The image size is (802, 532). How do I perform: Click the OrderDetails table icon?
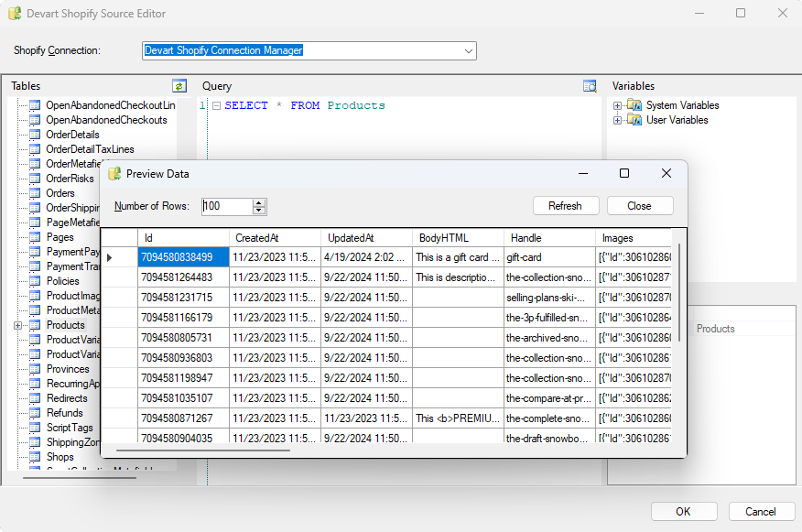click(36, 135)
